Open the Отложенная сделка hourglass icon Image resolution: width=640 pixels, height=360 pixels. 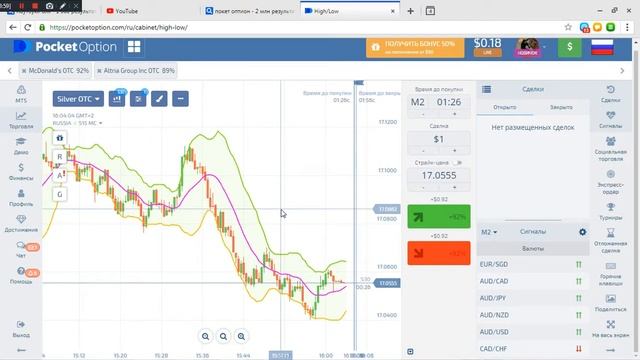[611, 240]
